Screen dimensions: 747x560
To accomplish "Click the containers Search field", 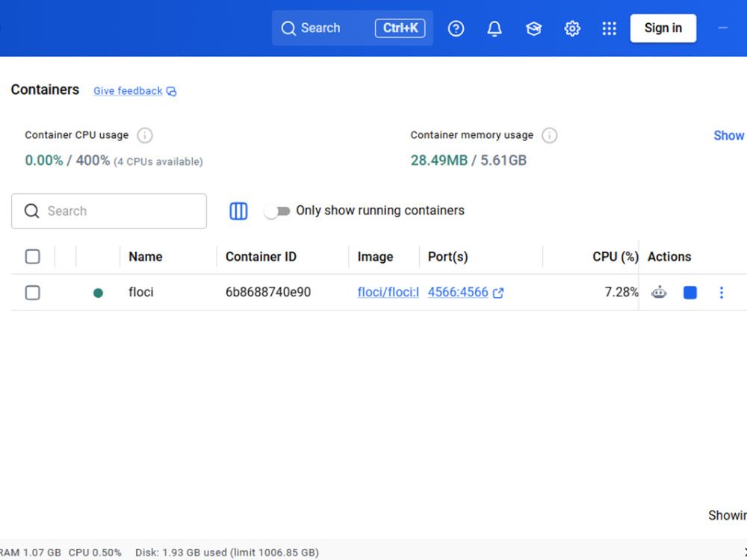I will coord(109,211).
